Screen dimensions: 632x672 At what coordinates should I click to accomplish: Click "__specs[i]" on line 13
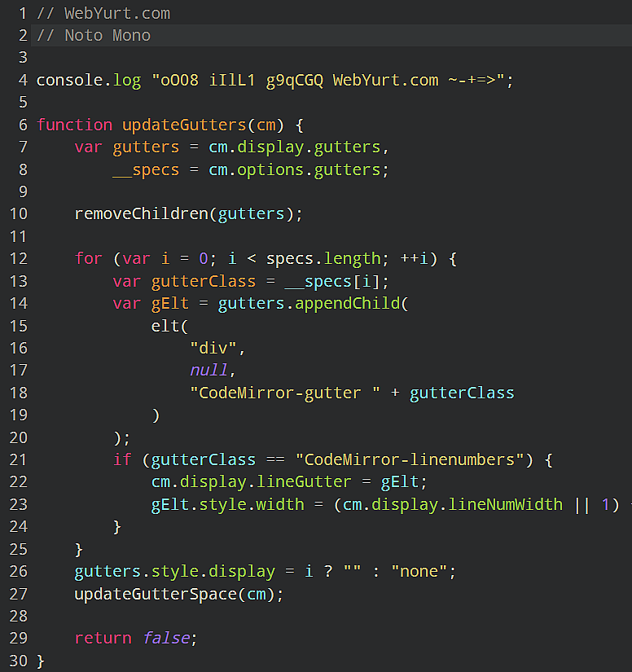click(332, 281)
